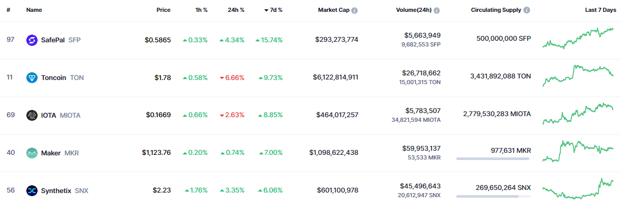Sort by the Price column header

(x=163, y=10)
